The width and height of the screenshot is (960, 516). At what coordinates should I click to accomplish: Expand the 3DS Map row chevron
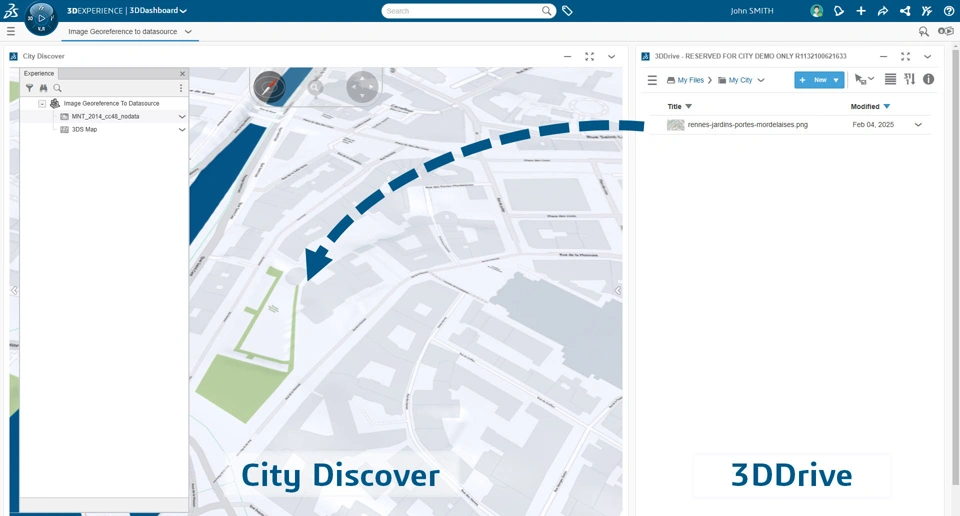coord(182,130)
